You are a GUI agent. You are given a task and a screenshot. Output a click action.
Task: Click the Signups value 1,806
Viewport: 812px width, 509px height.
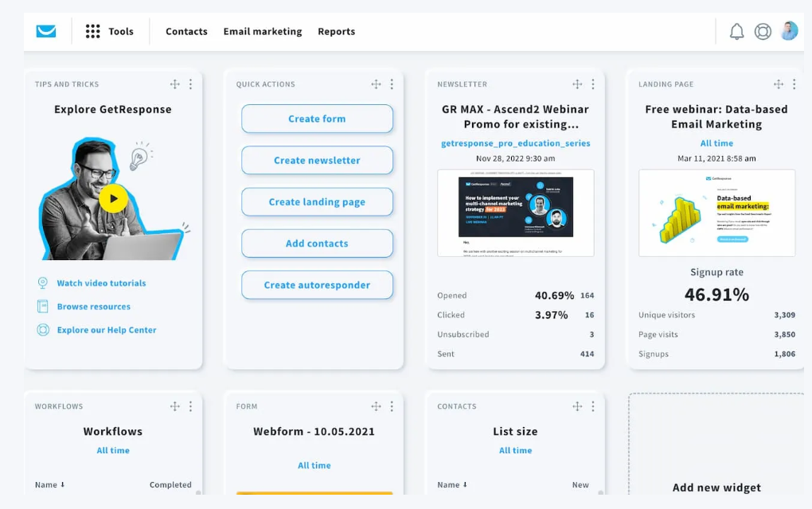785,354
